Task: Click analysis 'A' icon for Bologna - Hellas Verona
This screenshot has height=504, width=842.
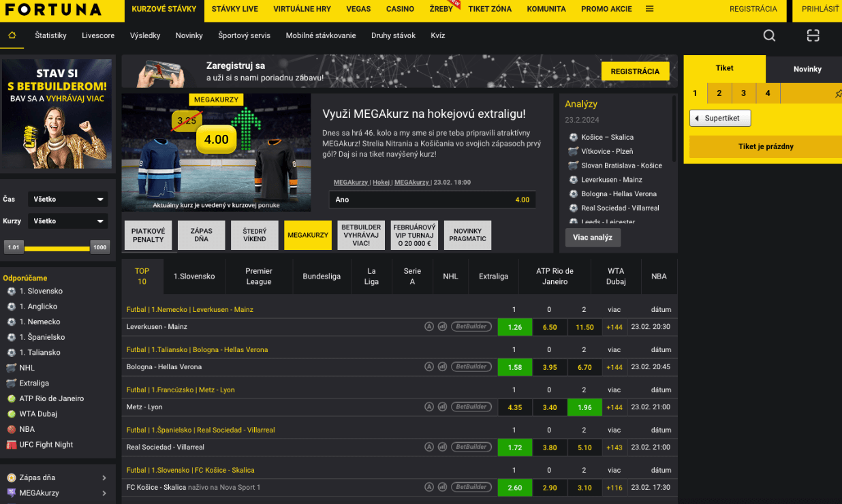Action: coord(429,367)
